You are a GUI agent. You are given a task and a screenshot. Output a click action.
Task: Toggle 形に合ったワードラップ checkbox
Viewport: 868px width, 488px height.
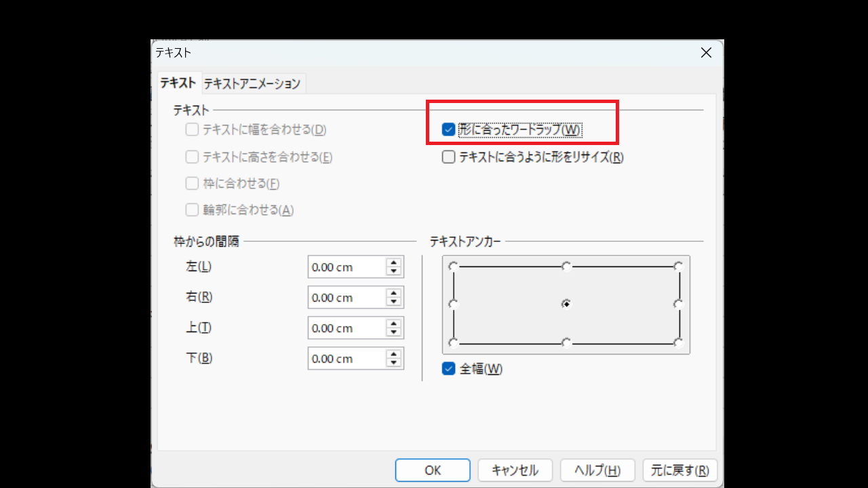pyautogui.click(x=448, y=129)
